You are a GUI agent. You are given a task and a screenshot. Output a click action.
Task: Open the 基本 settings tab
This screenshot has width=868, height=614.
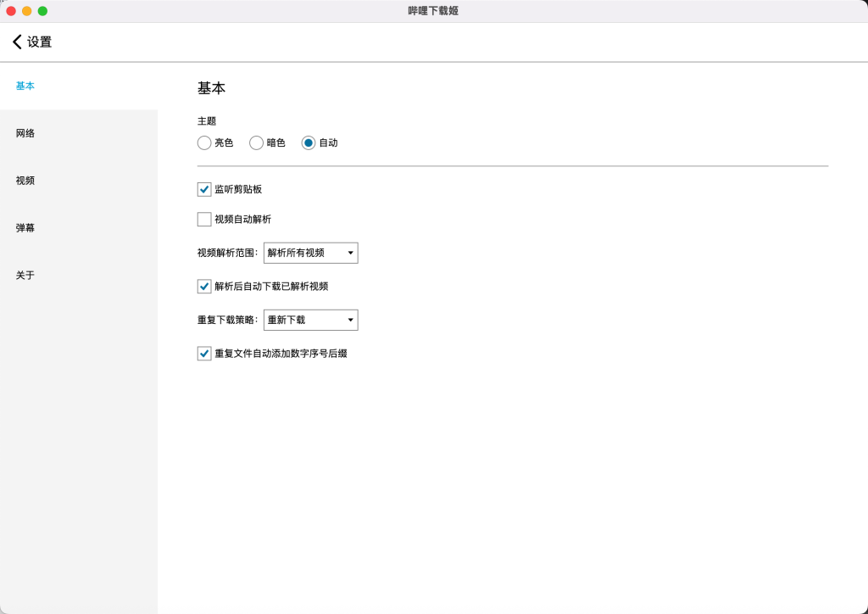click(79, 86)
